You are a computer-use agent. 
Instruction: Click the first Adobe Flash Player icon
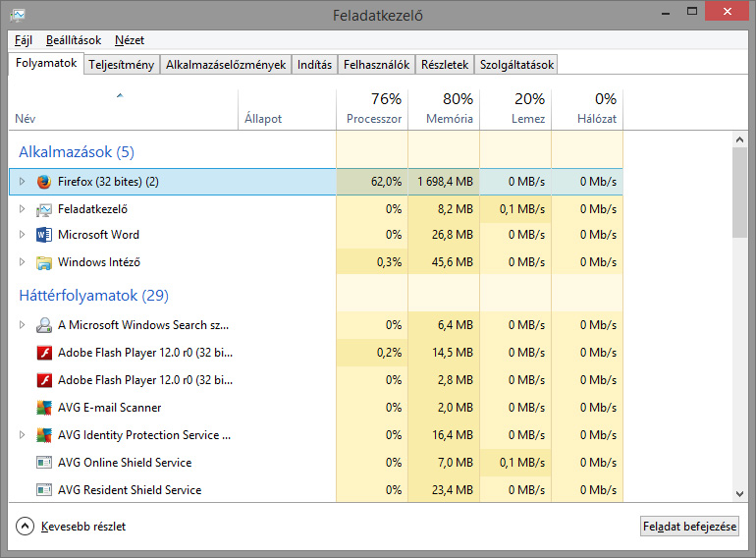click(43, 353)
